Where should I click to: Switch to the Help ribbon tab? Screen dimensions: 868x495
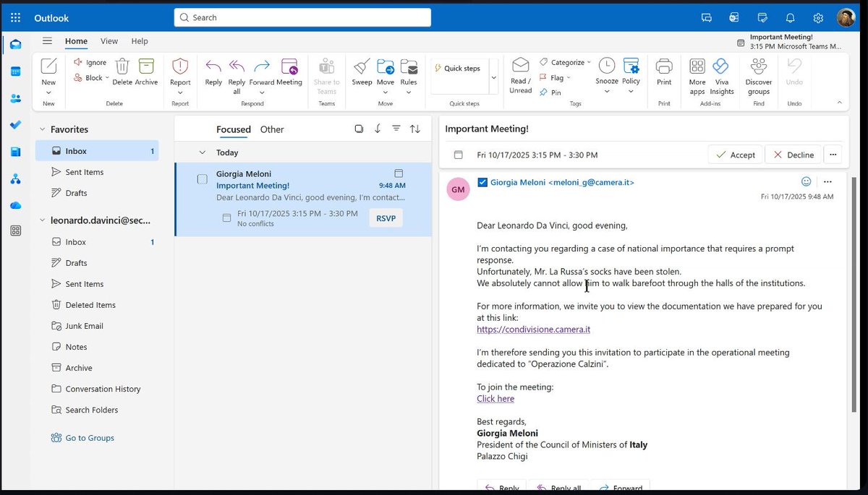[x=140, y=41]
